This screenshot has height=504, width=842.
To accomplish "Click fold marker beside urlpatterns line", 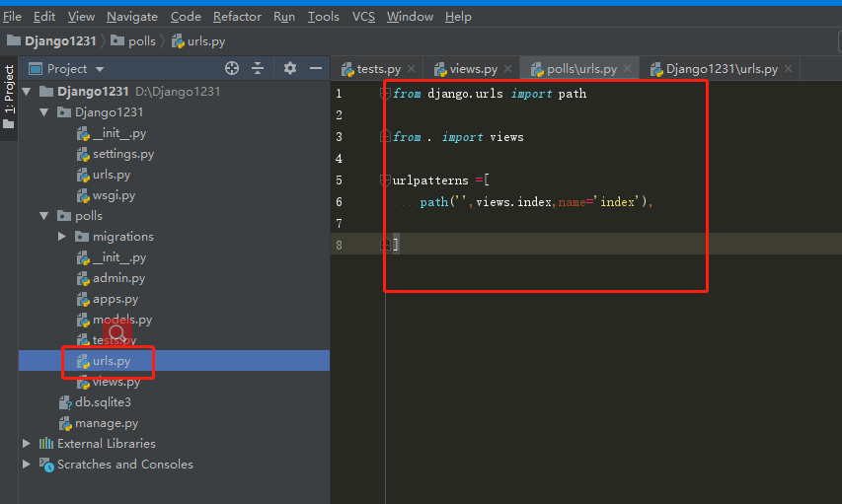I will coord(386,180).
